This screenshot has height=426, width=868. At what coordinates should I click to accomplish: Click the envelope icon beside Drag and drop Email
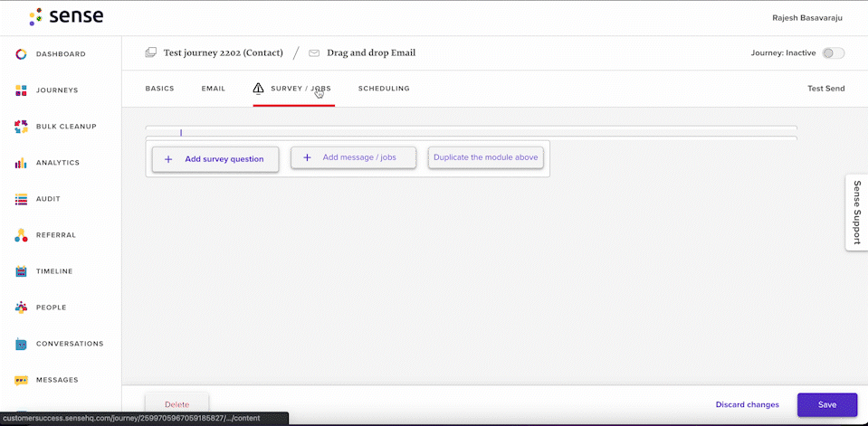pos(314,53)
